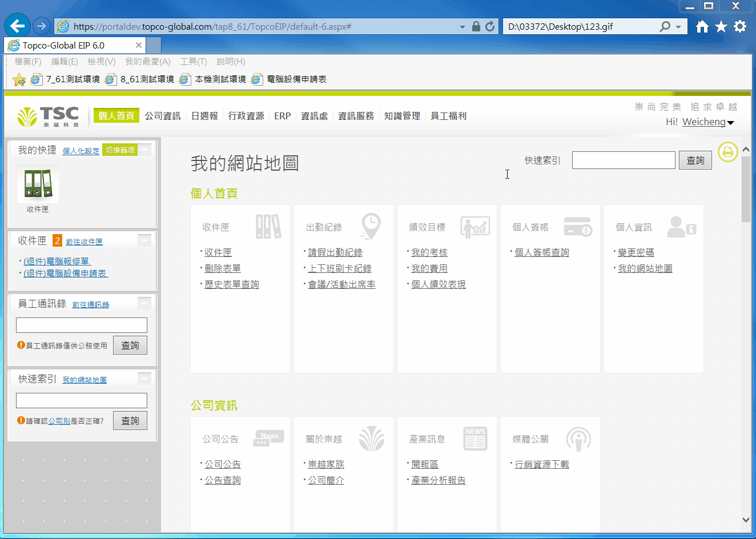Collapse the 我的快捷 panel

pos(145,150)
